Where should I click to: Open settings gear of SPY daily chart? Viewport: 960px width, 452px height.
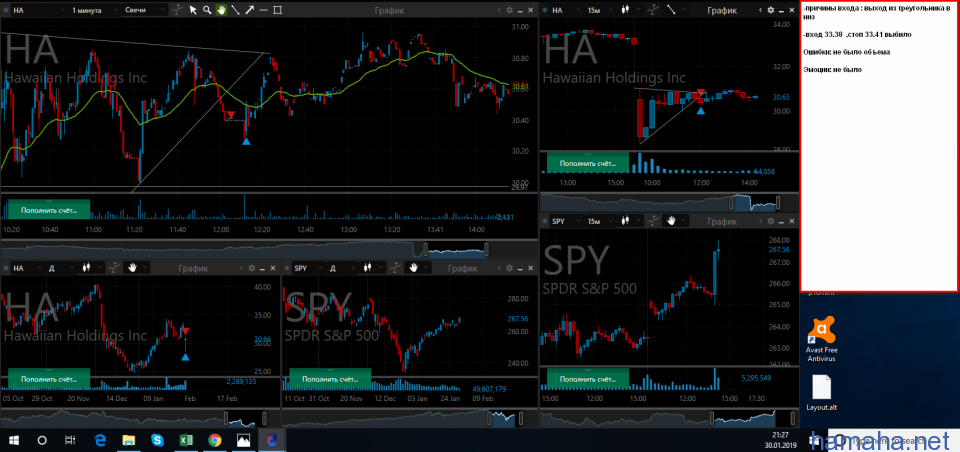tap(509, 268)
